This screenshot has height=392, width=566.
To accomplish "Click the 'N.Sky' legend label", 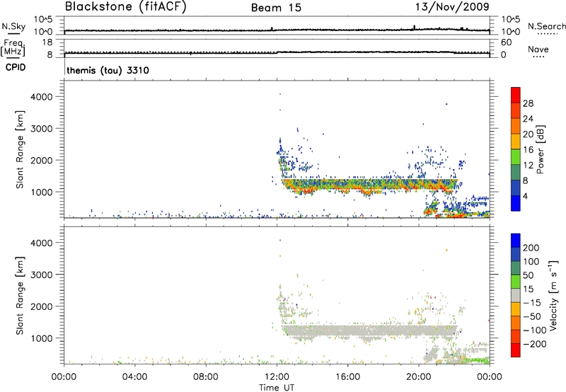I will [x=13, y=26].
